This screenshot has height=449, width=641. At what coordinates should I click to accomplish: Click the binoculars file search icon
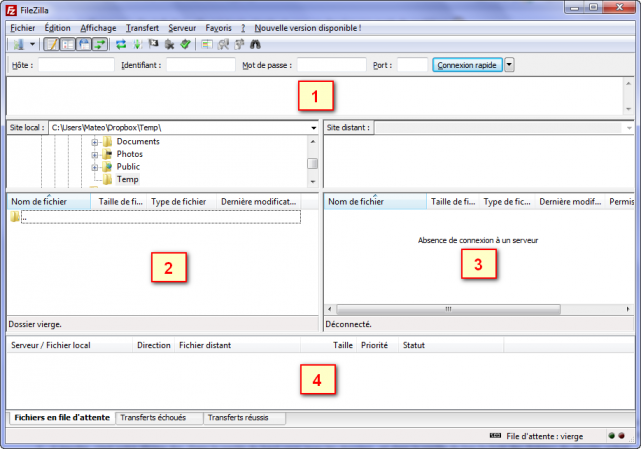click(255, 45)
